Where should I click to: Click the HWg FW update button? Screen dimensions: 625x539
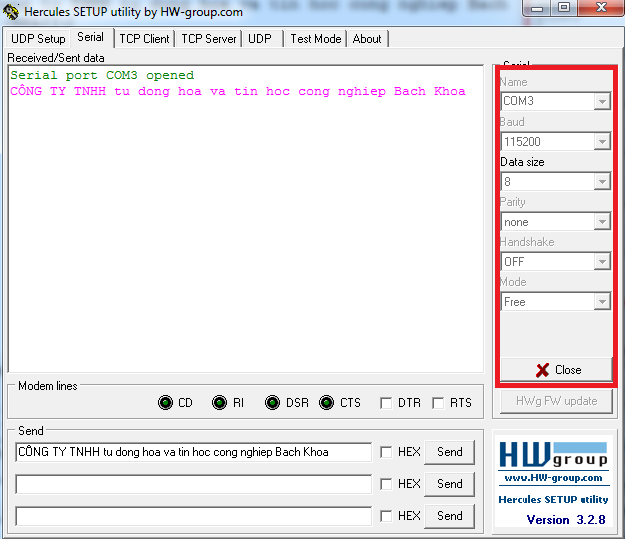pos(556,401)
